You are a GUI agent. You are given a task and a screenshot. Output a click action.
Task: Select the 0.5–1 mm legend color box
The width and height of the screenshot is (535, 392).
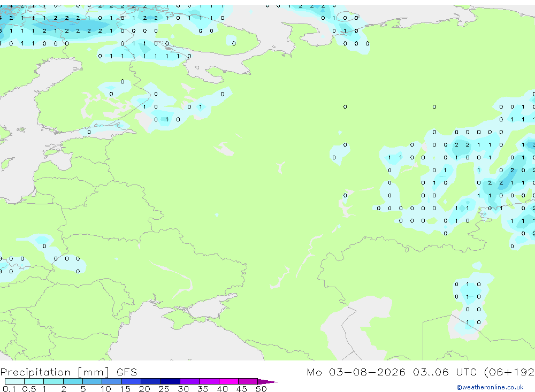[34, 381]
